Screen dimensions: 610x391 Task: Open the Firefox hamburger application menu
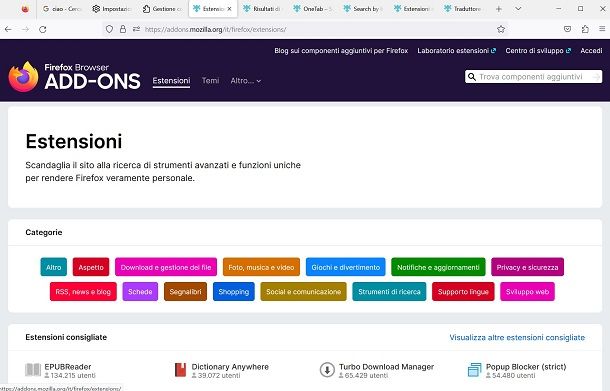click(x=602, y=29)
